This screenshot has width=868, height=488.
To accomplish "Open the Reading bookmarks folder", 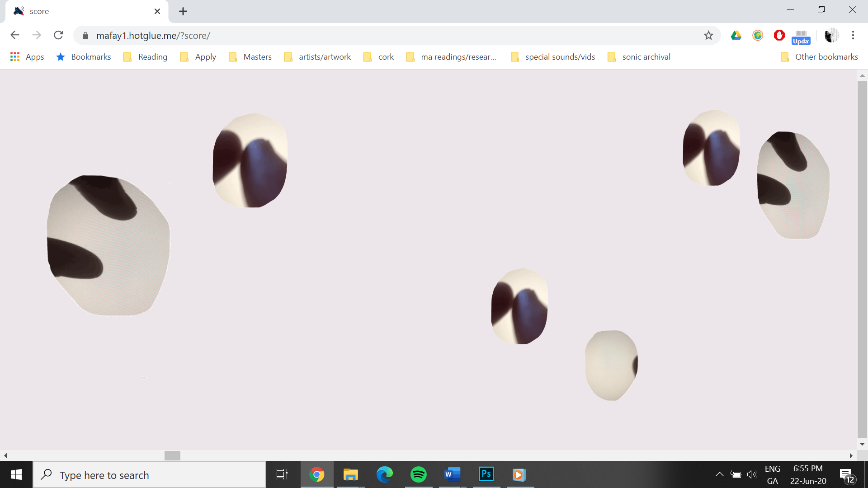I will tap(146, 57).
